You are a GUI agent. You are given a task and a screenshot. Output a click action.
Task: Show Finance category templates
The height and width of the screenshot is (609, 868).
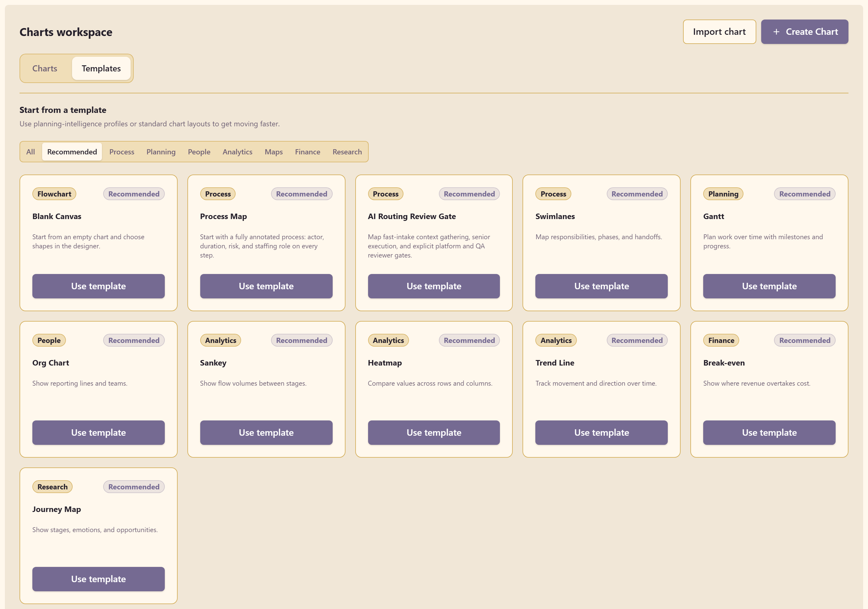(308, 152)
